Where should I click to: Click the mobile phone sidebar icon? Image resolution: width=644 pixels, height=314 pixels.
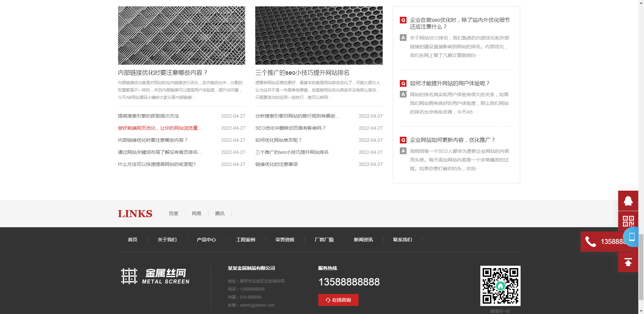coord(632,237)
